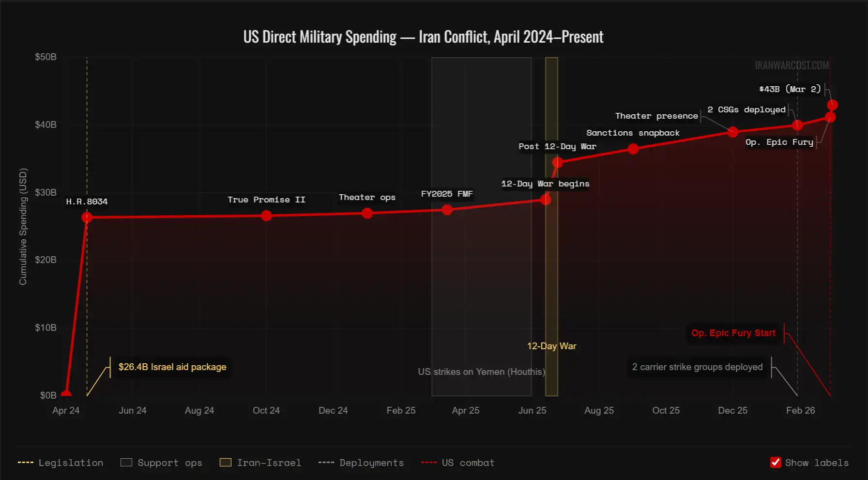Select the 2 CSGs deployed data point
This screenshot has width=868, height=480.
(x=797, y=125)
